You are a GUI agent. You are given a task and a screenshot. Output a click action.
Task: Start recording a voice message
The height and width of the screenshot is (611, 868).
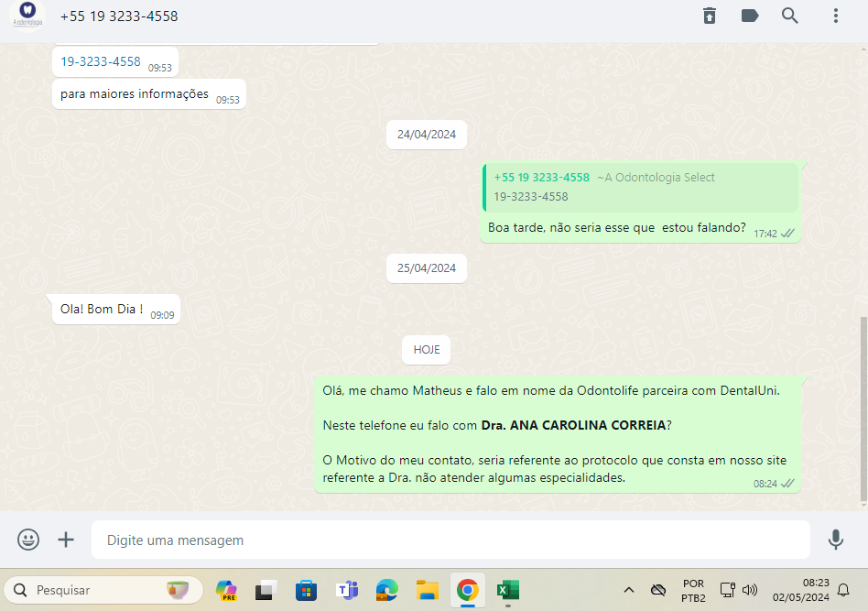click(x=835, y=539)
